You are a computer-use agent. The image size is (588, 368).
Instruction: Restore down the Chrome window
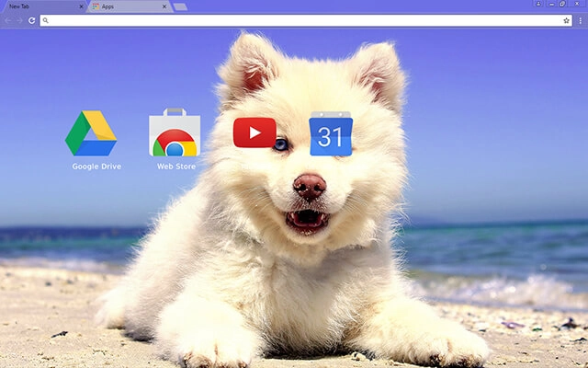562,4
